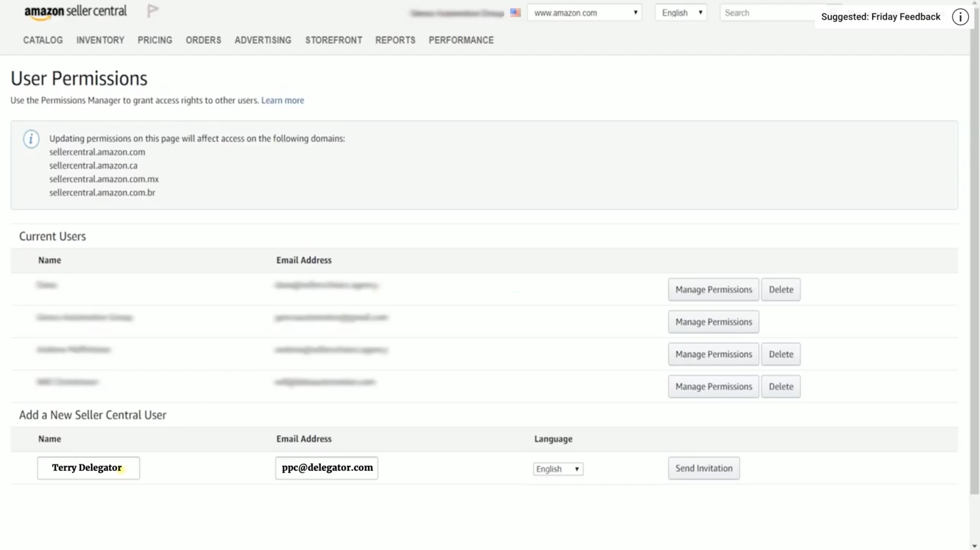The image size is (980, 550).
Task: Open the English language dropdown in header
Action: point(681,12)
